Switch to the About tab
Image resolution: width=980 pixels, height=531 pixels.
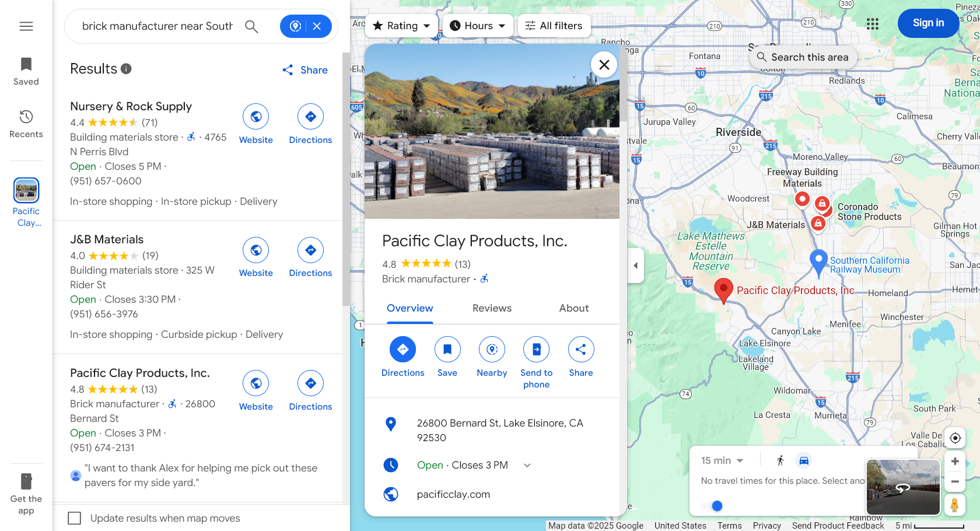574,308
